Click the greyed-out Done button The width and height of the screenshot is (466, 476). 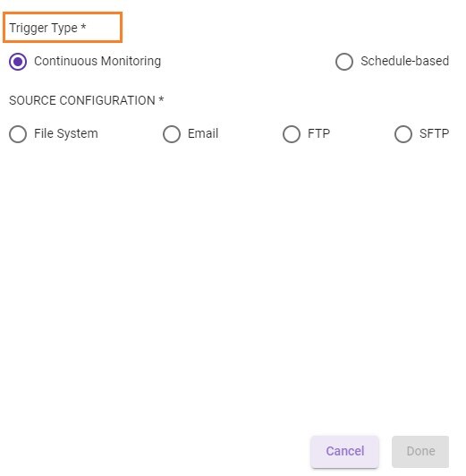420,452
